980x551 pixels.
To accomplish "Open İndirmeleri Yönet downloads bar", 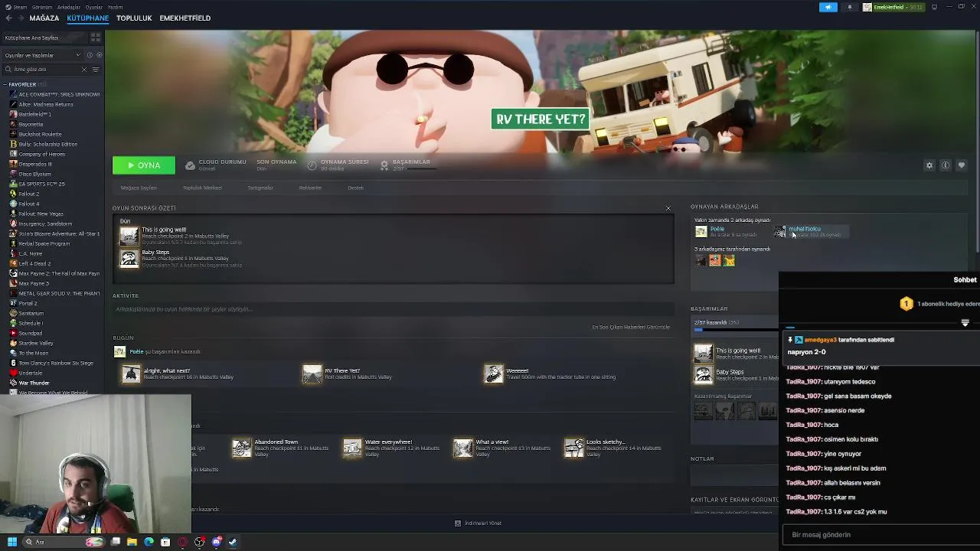I will click(478, 523).
